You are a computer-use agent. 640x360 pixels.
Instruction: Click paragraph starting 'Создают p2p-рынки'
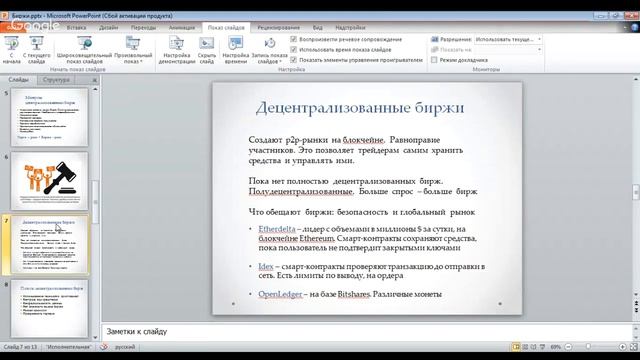(356, 150)
